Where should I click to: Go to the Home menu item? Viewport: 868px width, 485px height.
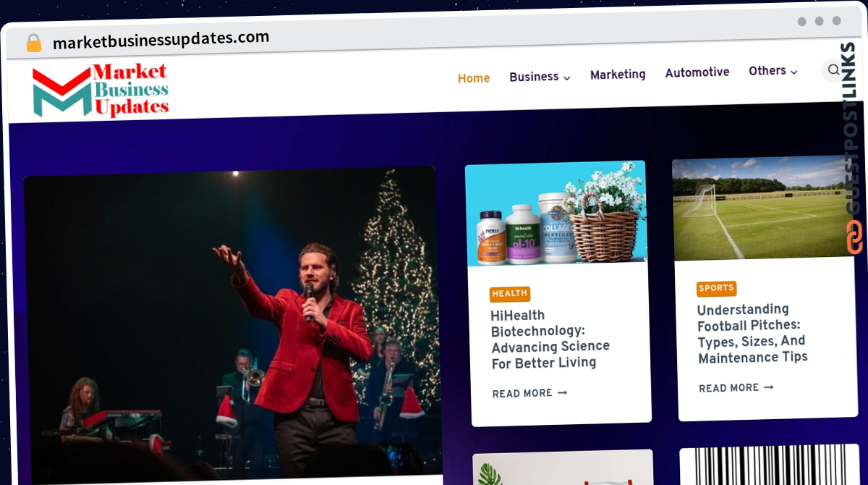point(474,78)
